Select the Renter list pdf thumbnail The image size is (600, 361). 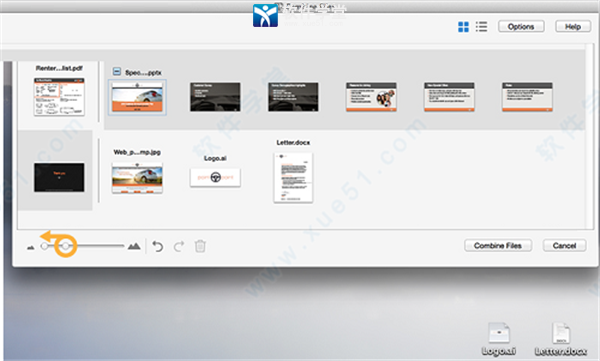[59, 96]
